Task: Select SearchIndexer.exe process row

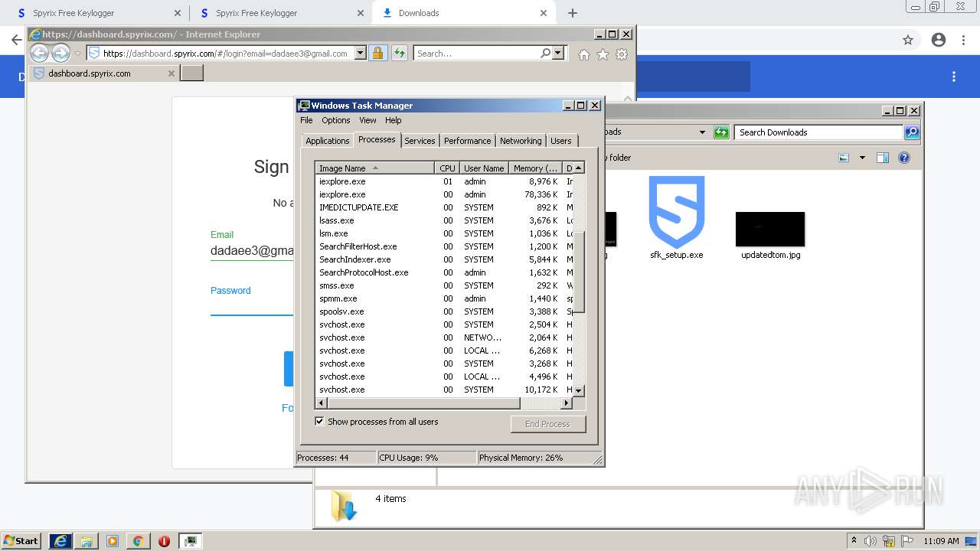Action: click(444, 259)
